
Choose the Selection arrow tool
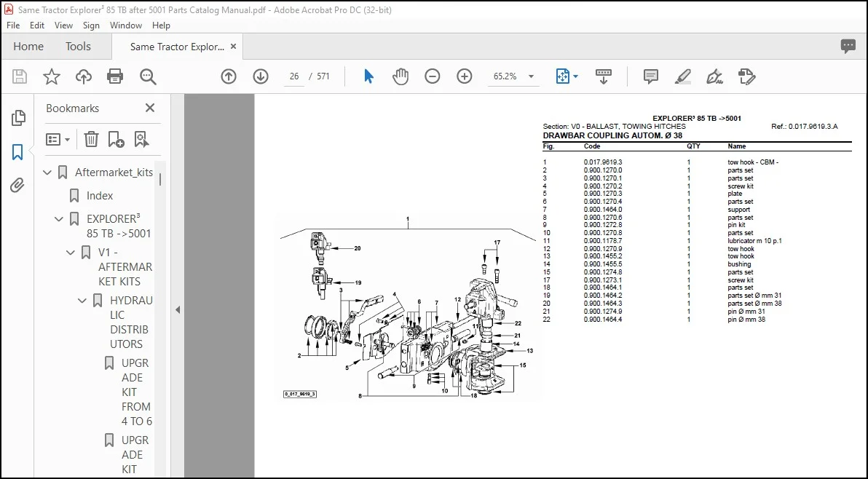pos(368,76)
